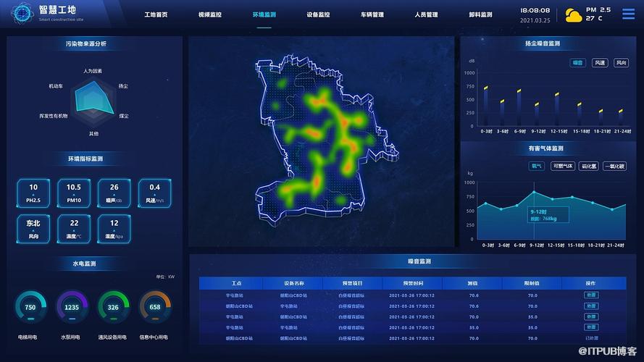Select the 氧气 gas filter
644x362 pixels.
coord(536,166)
